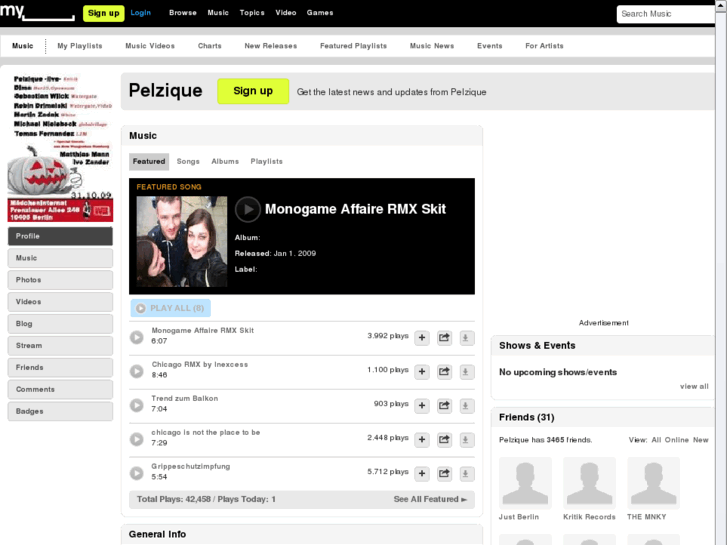The image size is (727, 545).
Task: Open Comments in the sidebar
Action: [x=60, y=389]
